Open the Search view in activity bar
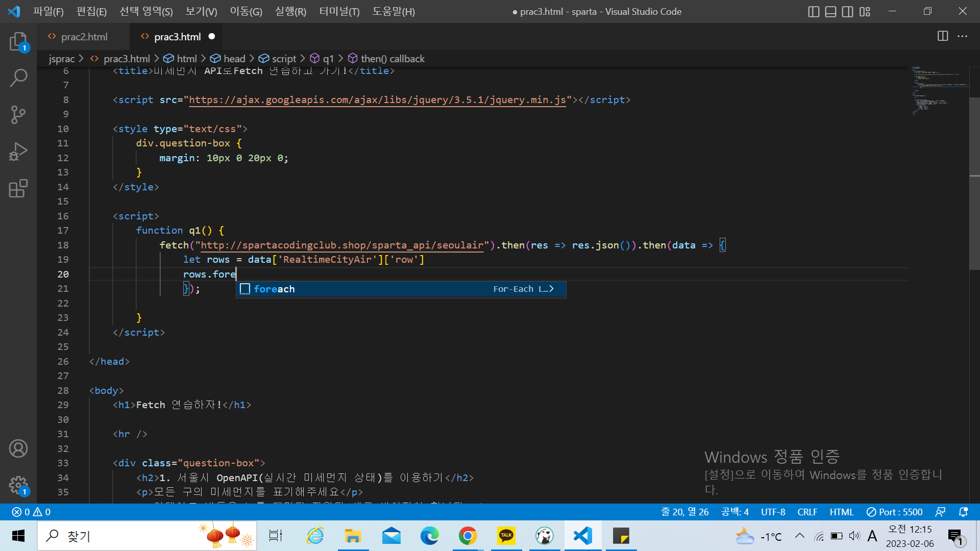The height and width of the screenshot is (551, 980). (18, 78)
